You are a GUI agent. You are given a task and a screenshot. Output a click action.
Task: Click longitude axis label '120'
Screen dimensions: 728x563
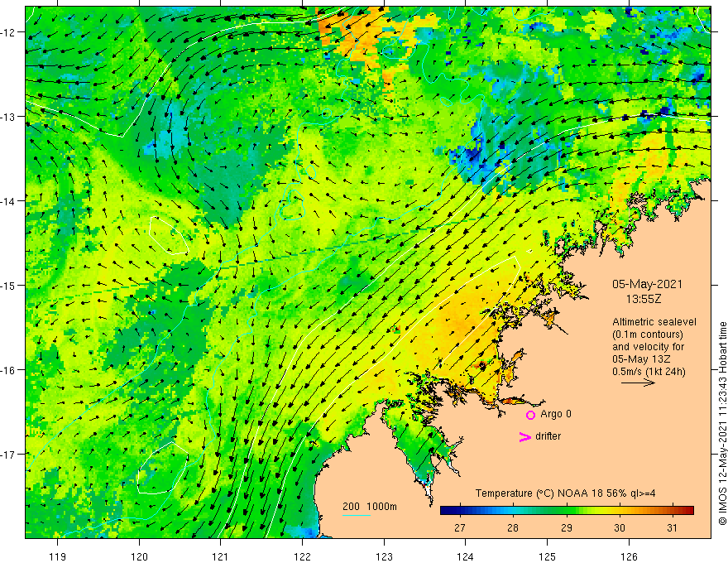tap(139, 556)
